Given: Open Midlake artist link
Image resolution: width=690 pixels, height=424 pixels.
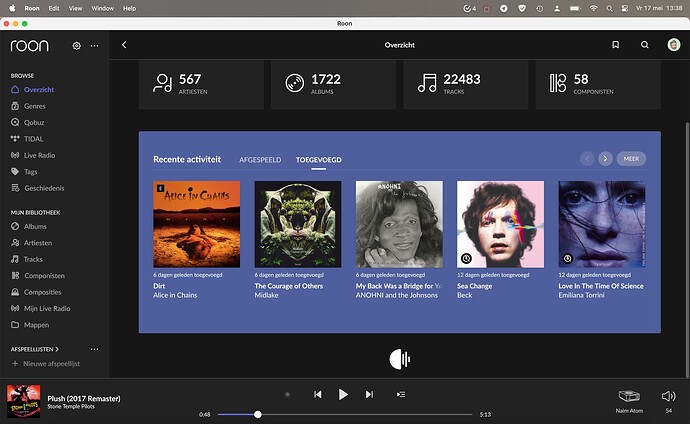Looking at the screenshot, I should click(x=266, y=295).
